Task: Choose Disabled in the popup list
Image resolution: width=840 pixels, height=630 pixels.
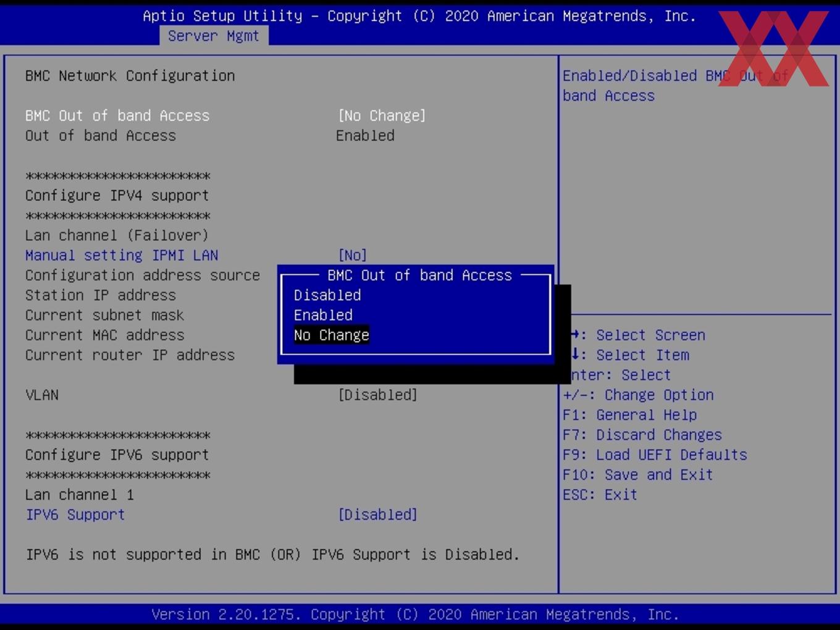Action: (327, 295)
